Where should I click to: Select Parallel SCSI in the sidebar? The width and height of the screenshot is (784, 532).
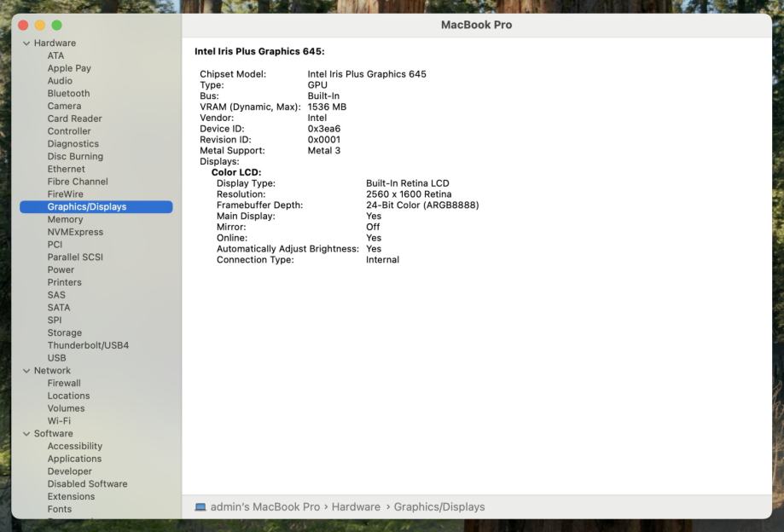(75, 257)
